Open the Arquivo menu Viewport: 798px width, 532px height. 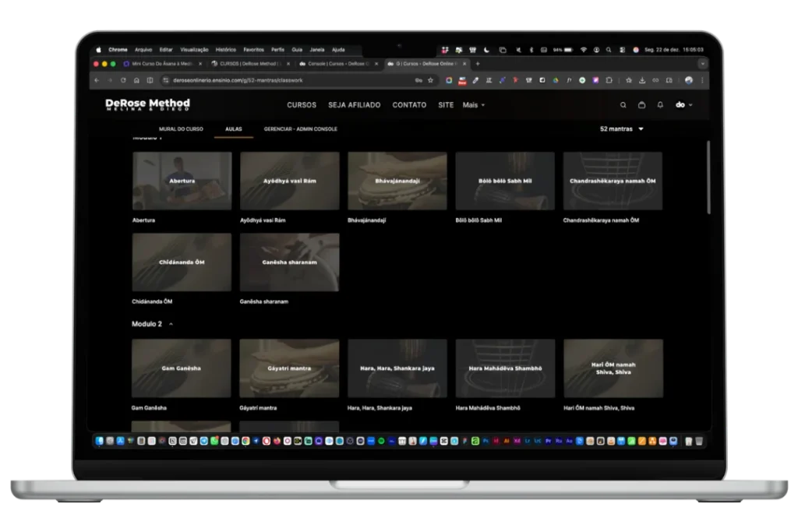click(x=143, y=50)
